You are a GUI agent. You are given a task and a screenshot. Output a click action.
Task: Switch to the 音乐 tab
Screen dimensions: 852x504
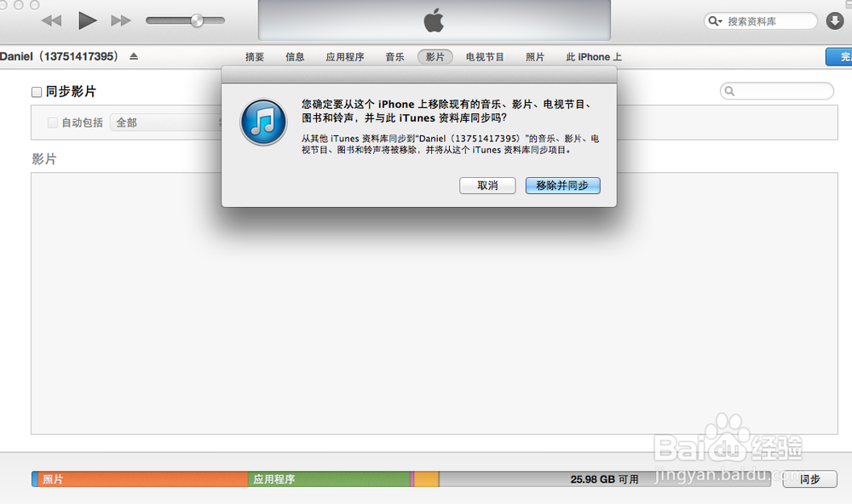point(394,57)
